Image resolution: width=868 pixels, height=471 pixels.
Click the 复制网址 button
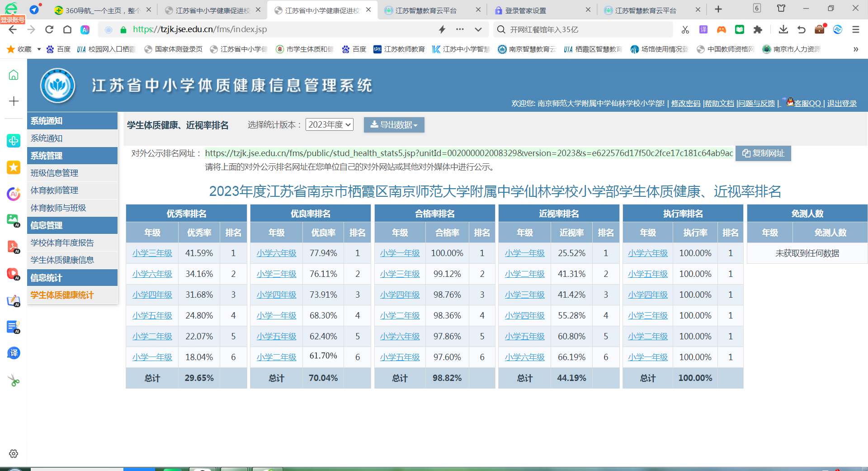click(x=763, y=153)
